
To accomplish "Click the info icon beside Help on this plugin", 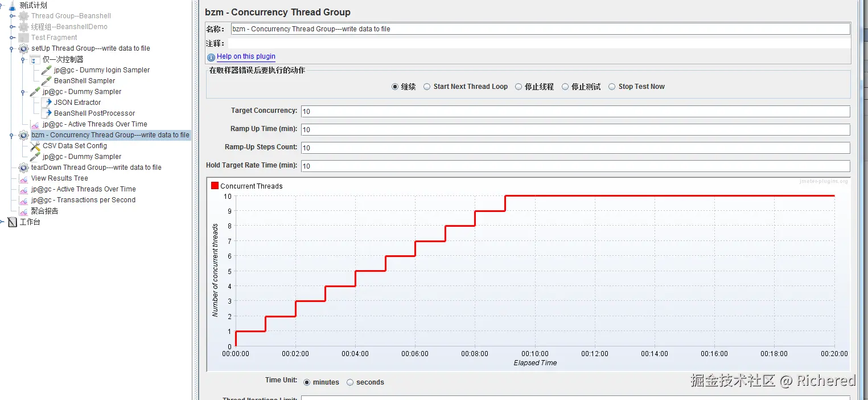I will pyautogui.click(x=211, y=57).
